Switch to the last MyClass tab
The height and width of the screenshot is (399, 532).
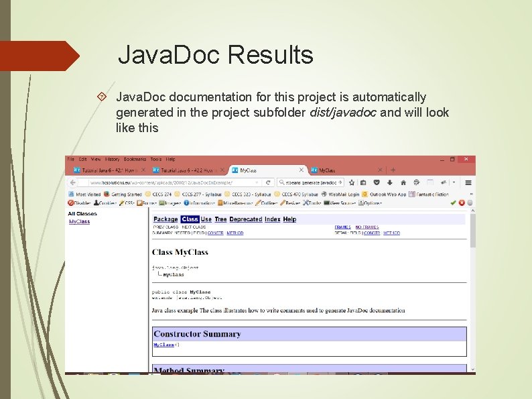click(346, 170)
